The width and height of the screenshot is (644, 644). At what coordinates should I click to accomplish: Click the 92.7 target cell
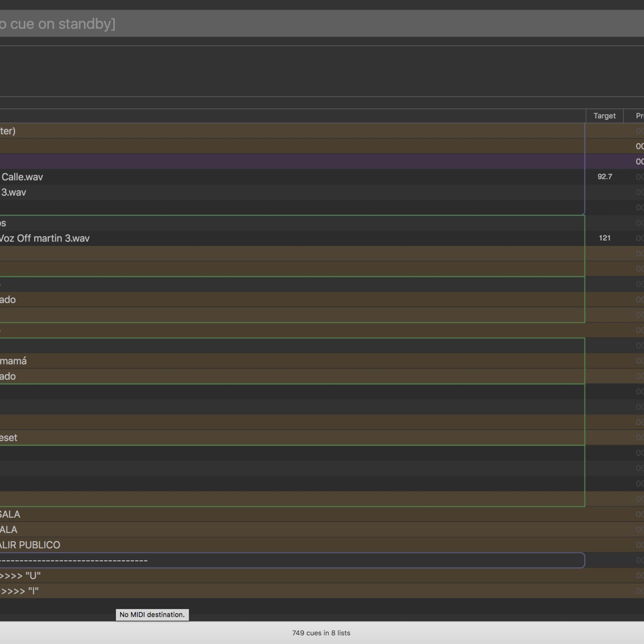[605, 177]
